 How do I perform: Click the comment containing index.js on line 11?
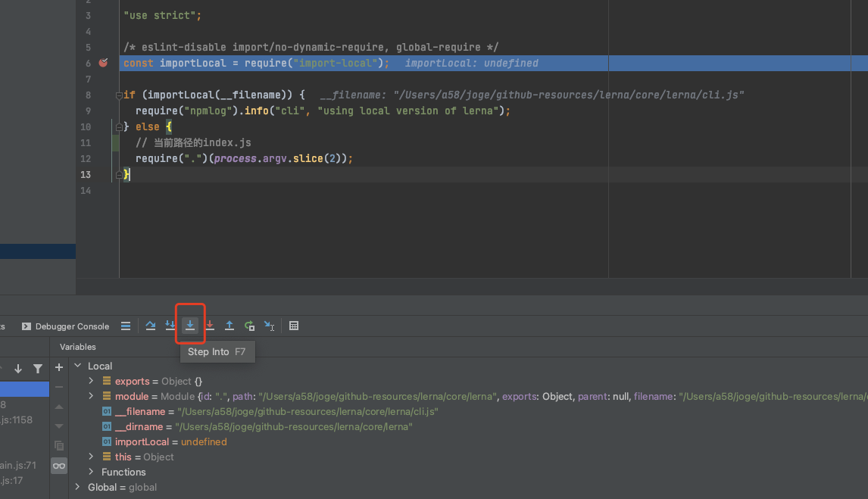tap(193, 142)
